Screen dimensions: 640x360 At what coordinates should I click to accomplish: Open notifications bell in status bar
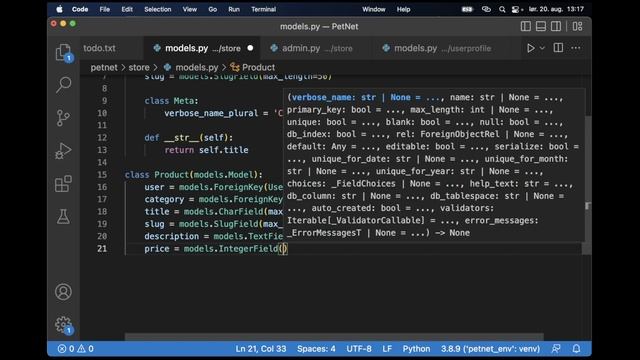(x=576, y=349)
